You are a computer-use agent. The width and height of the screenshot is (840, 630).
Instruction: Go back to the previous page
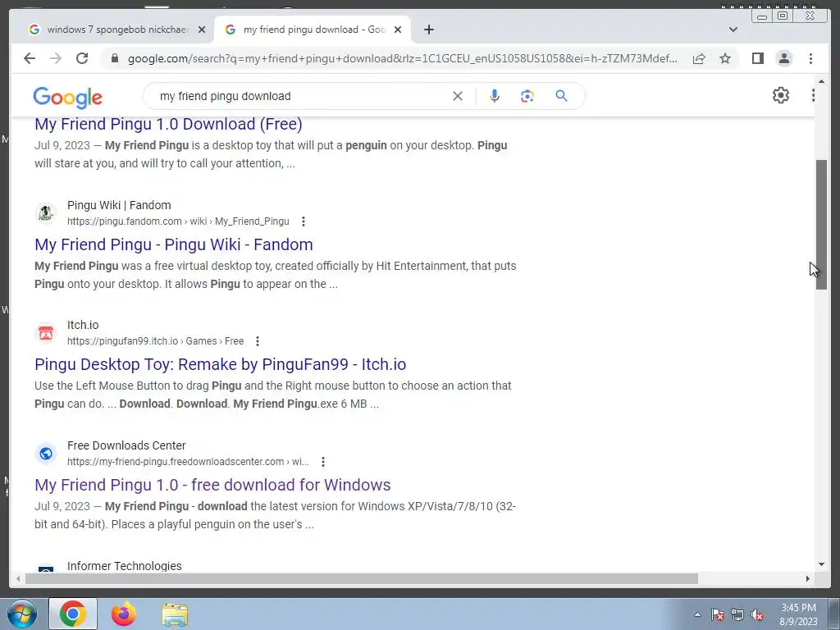coord(30,58)
